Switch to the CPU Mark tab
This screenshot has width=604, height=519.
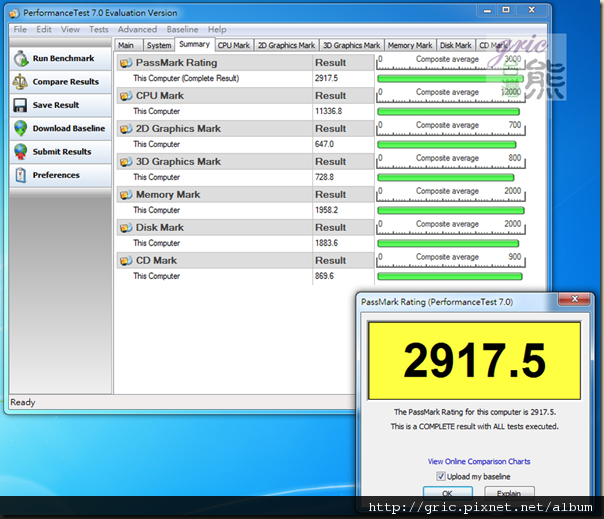click(234, 45)
